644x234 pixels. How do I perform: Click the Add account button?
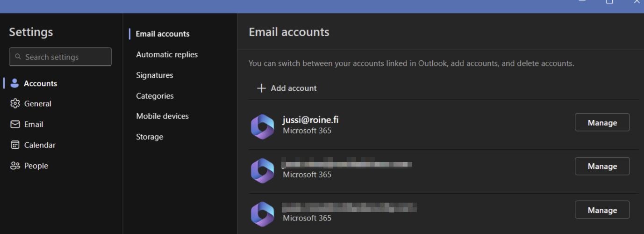coord(287,88)
